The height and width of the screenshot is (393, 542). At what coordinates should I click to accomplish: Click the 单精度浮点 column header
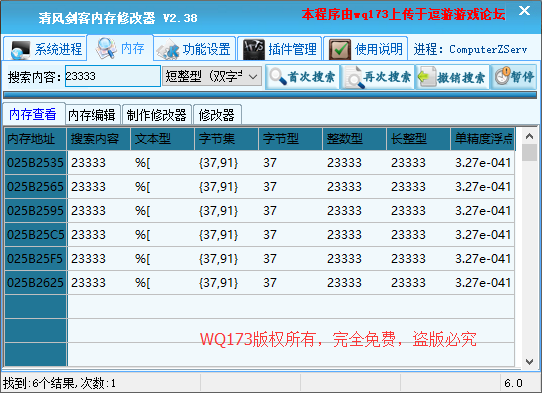(483, 139)
